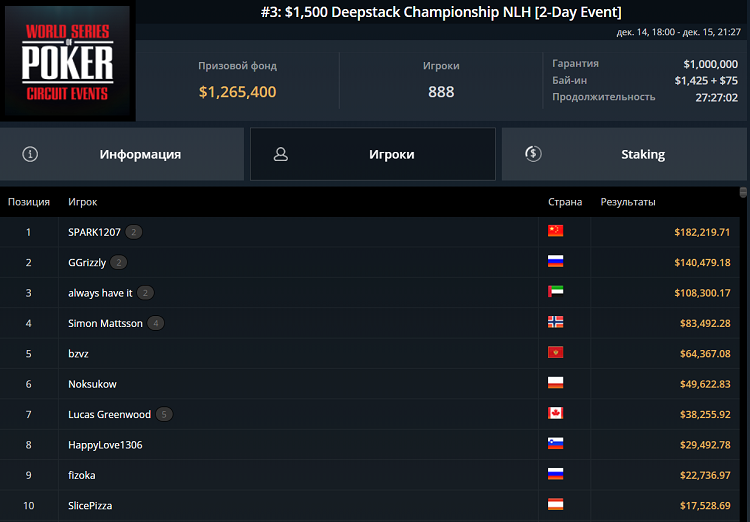750x522 pixels.
Task: Click the Norway flag for Simon Mattsson
Action: click(556, 322)
